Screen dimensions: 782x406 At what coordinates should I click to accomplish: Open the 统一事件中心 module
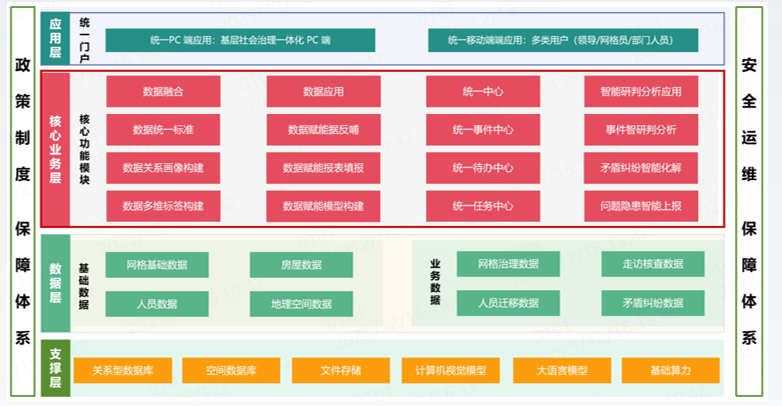pyautogui.click(x=482, y=130)
